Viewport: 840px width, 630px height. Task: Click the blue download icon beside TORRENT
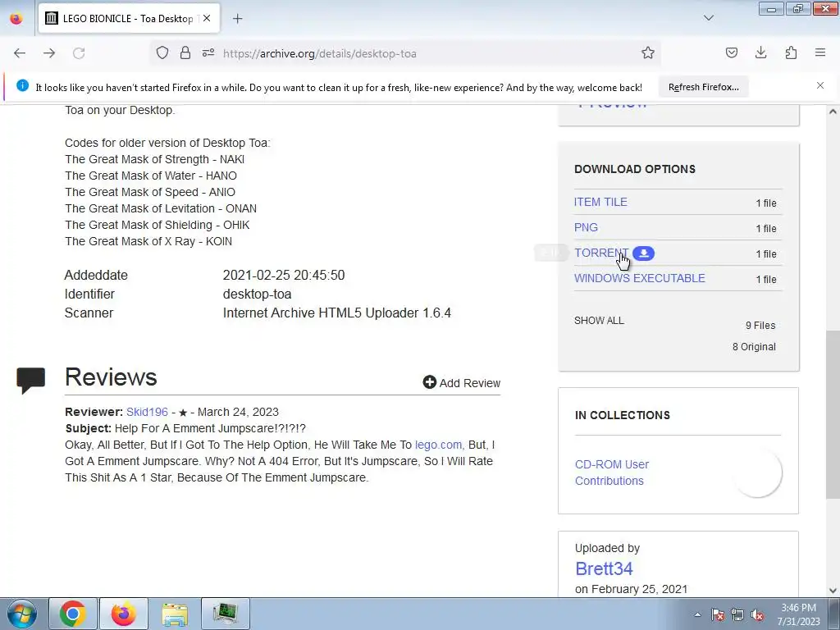[x=643, y=253]
